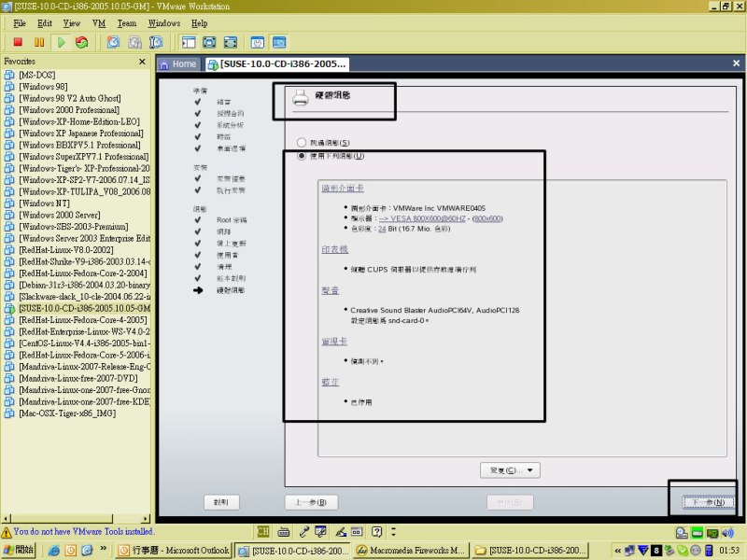Select the use following configuration (U) radio
This screenshot has height=560, width=747.
[301, 156]
